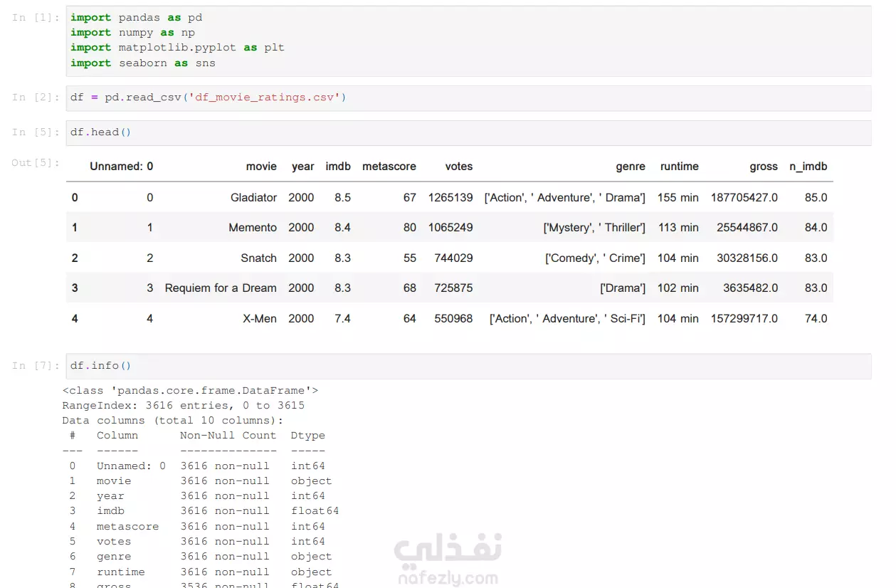Viewport: 896px width, 588px height.
Task: Click the gross value 157299717.0
Action: click(744, 318)
